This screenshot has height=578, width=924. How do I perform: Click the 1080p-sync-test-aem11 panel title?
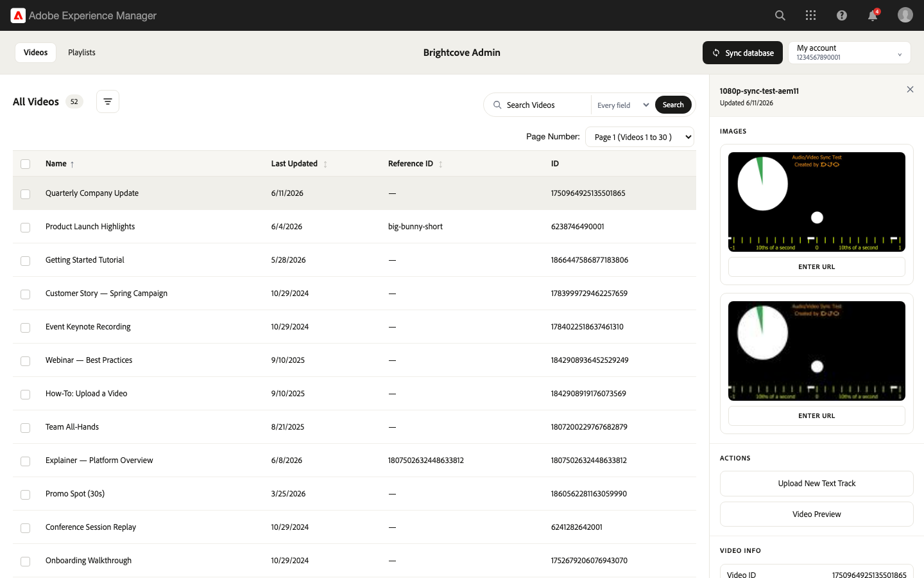(x=759, y=91)
